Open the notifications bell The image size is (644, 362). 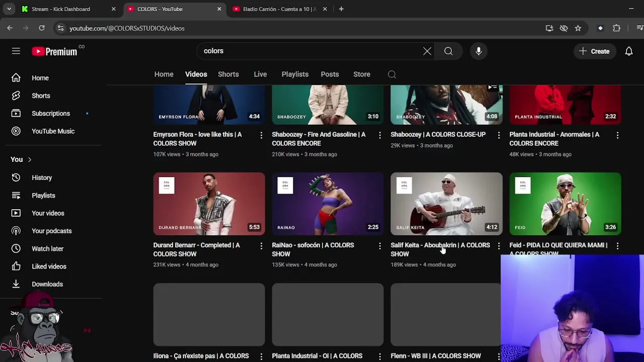pos(629,51)
